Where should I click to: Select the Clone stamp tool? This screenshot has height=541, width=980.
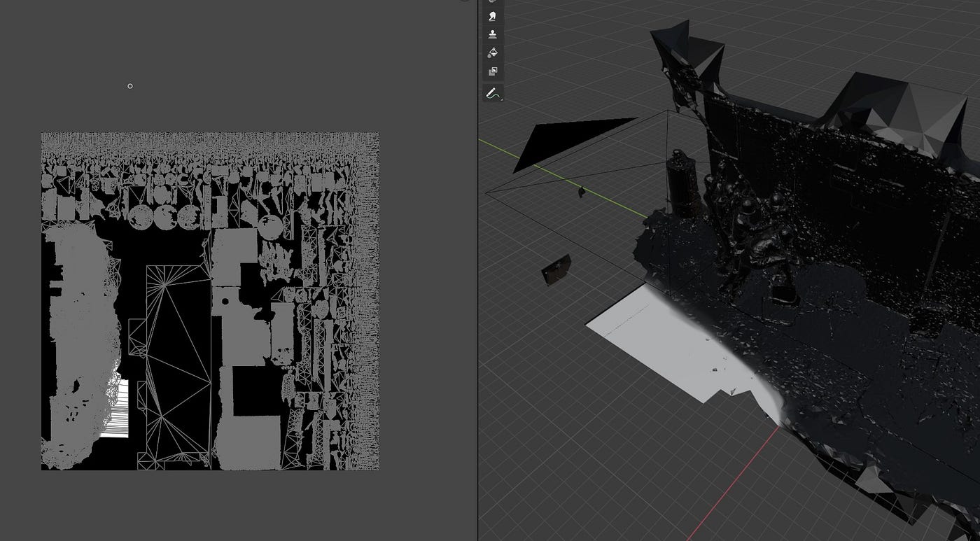point(493,34)
